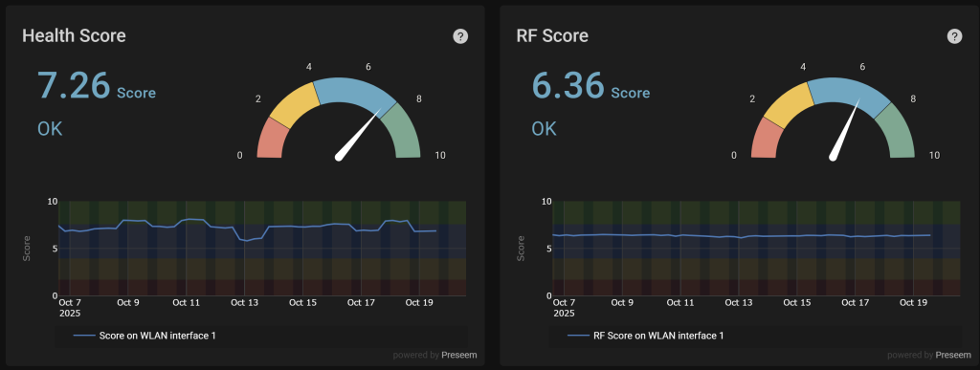Viewport: 980px width, 370px height.
Task: Click Score axis label on RF Score chart
Action: coord(521,249)
